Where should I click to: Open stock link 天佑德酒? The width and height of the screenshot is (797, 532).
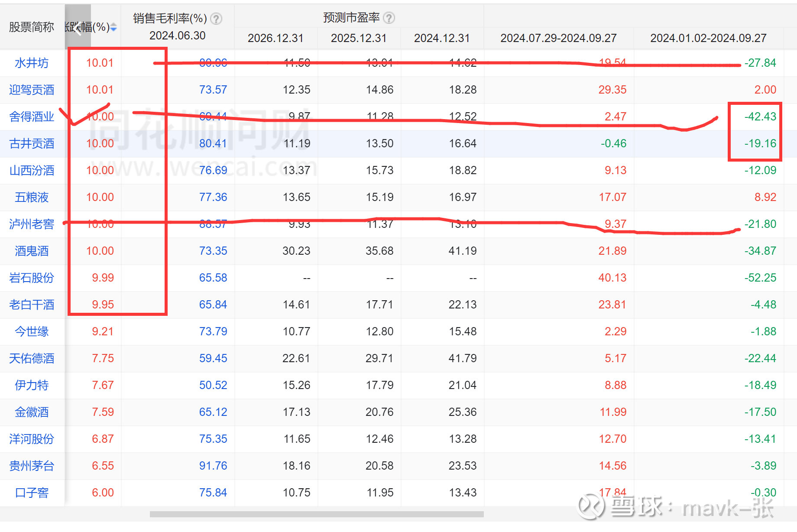click(32, 358)
